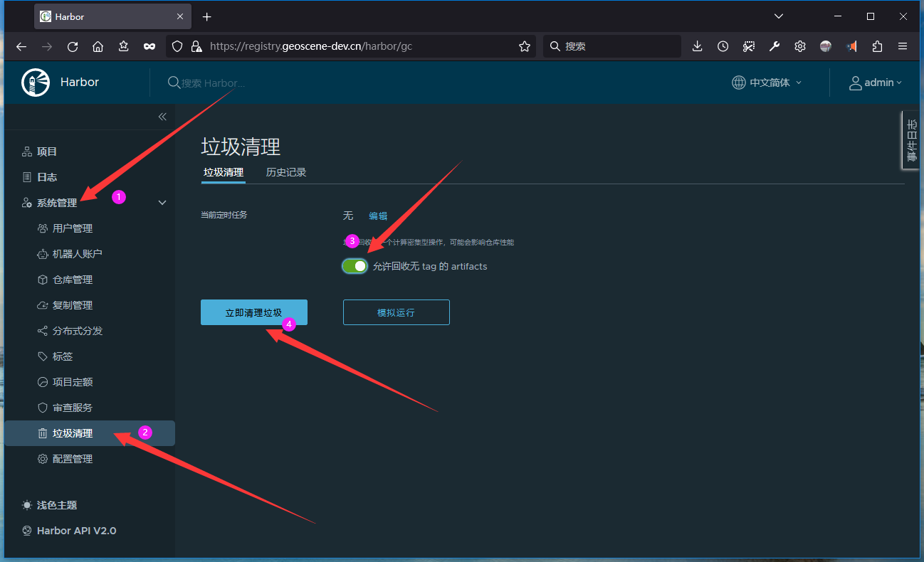
Task: Collapse the sidebar with the double-chevron icon
Action: pyautogui.click(x=162, y=117)
